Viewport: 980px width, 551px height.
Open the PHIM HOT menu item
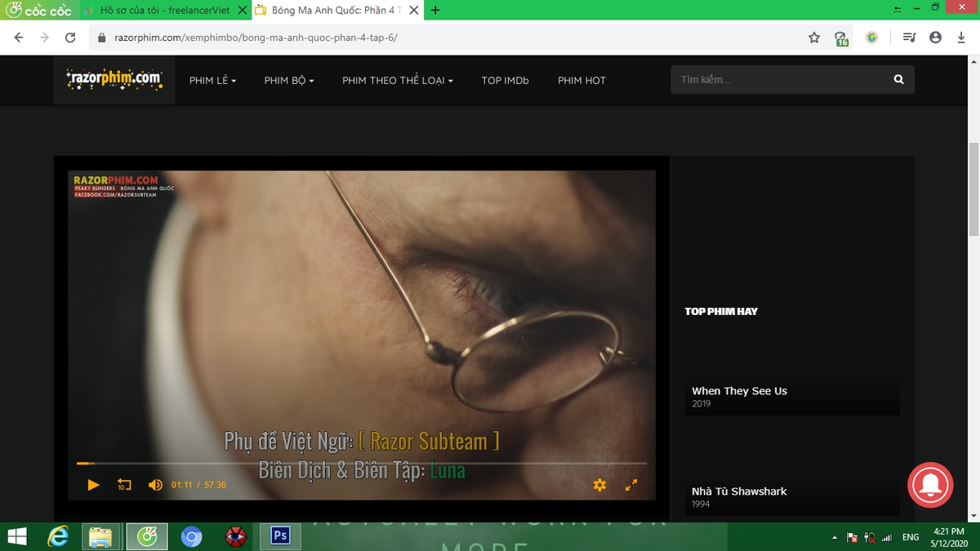[581, 80]
